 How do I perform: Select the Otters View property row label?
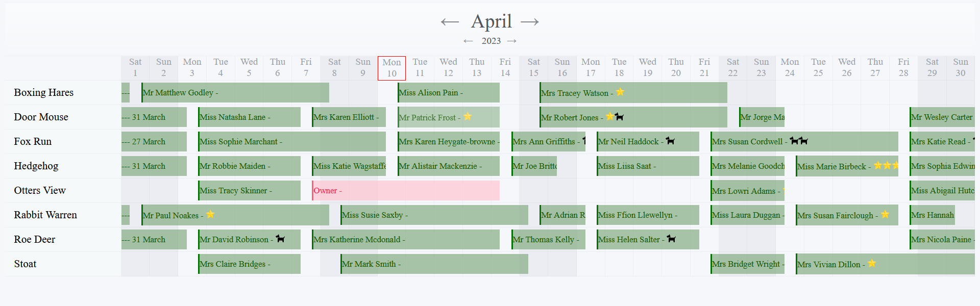click(40, 191)
